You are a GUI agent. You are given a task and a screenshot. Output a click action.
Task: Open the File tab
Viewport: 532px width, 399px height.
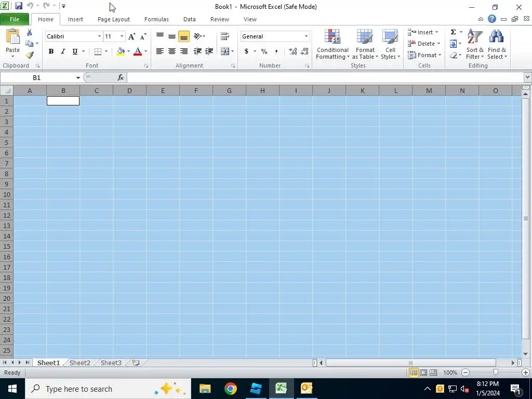tap(15, 19)
